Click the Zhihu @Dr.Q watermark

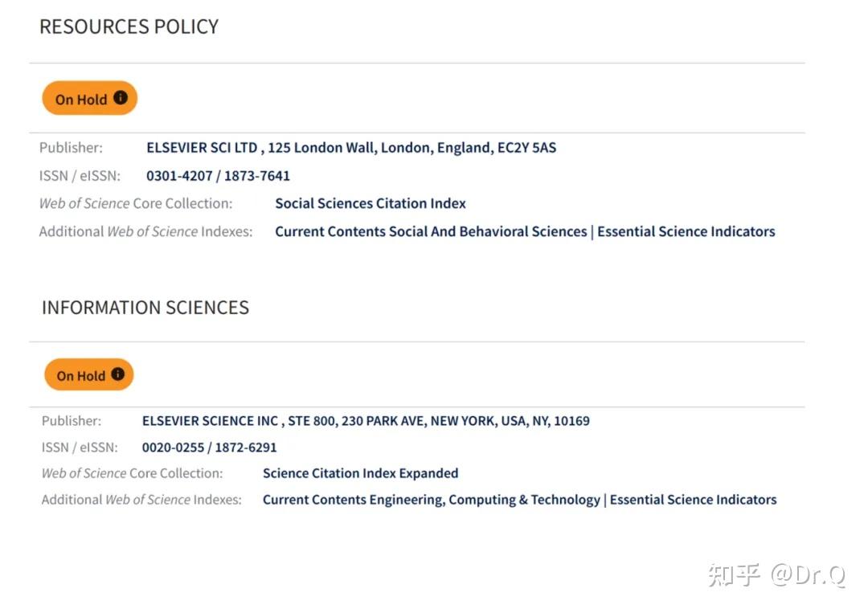point(776,575)
